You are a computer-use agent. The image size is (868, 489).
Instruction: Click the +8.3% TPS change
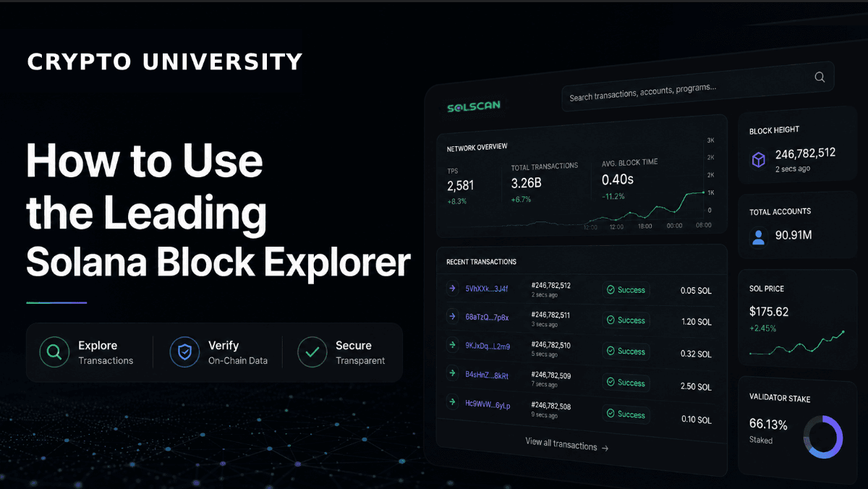(x=456, y=201)
